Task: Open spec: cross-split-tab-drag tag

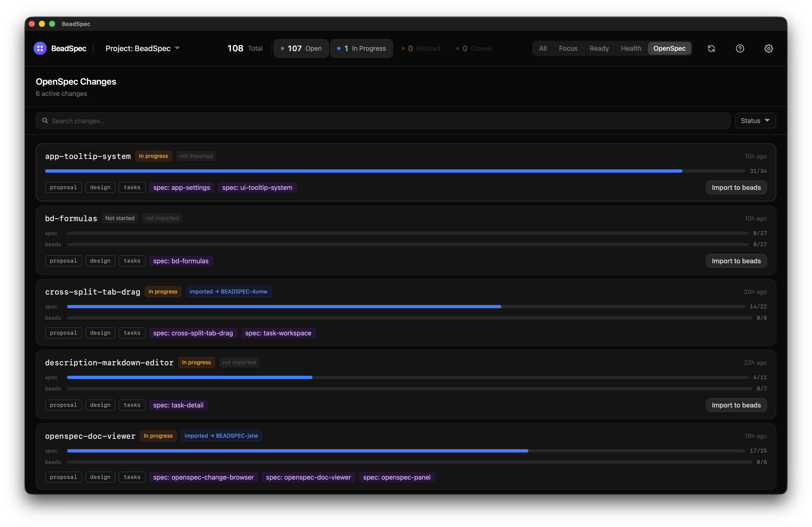Action: 193,333
